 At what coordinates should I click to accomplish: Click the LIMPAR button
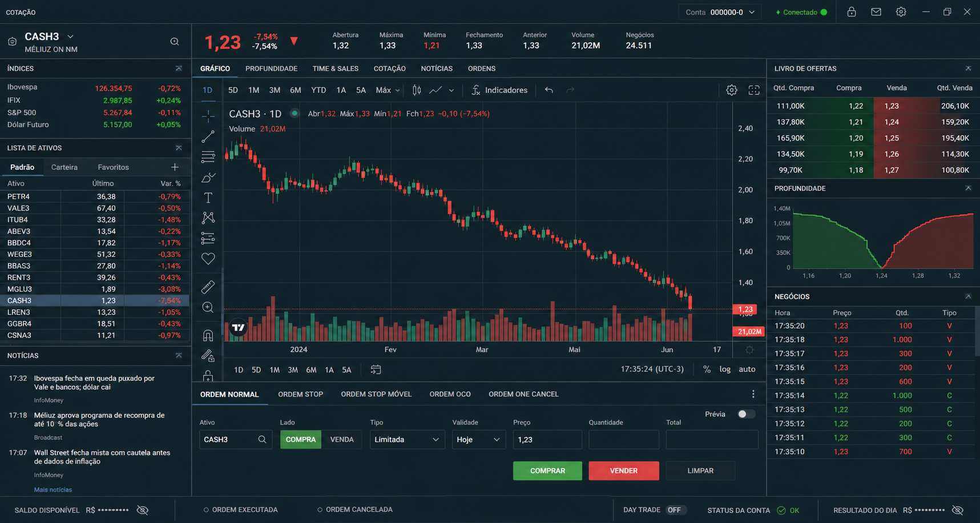tap(700, 470)
